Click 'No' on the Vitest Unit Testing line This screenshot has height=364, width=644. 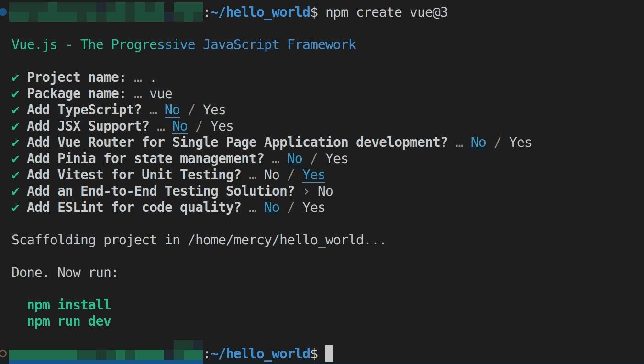(x=272, y=175)
